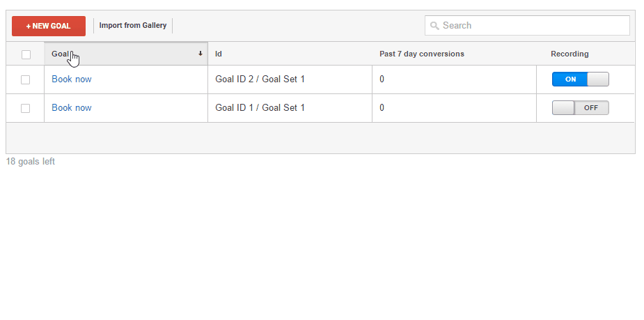Click the conversions value for Goal ID 1
The image size is (644, 320).
(x=382, y=108)
